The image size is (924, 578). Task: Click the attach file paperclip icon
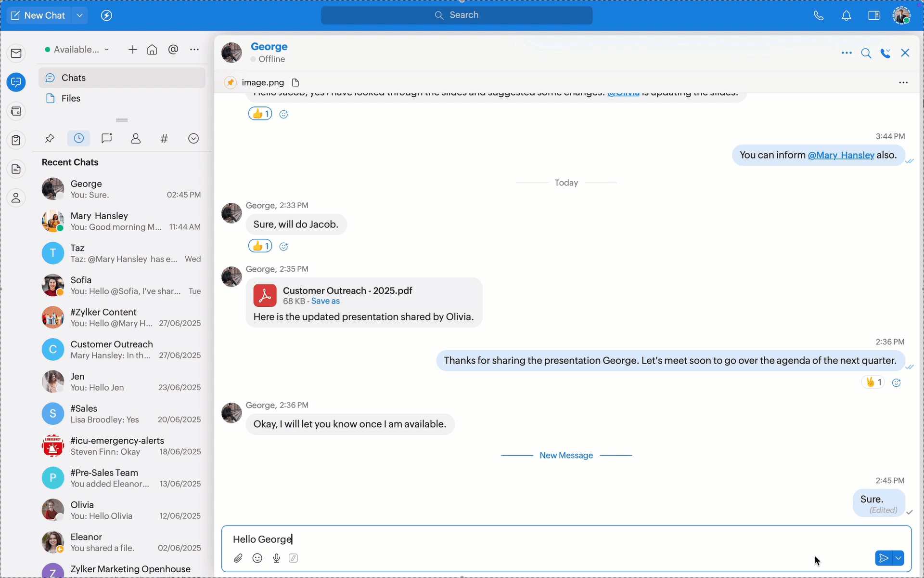click(x=238, y=558)
